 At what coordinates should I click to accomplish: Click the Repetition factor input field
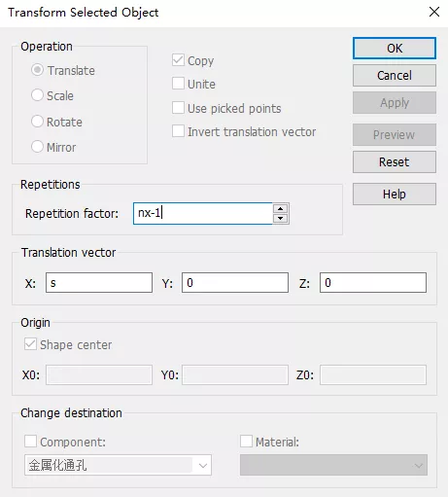tap(203, 213)
